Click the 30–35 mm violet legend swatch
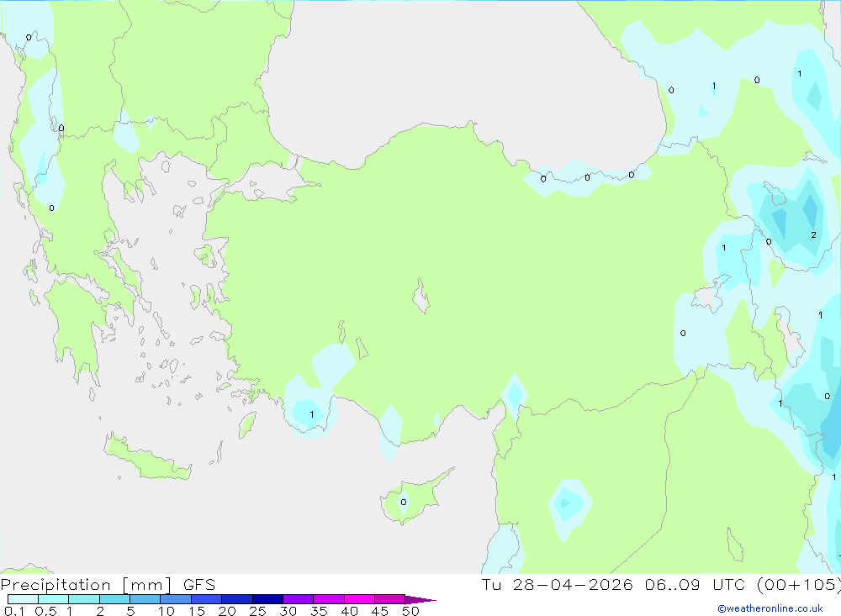The width and height of the screenshot is (841, 616). point(298,599)
